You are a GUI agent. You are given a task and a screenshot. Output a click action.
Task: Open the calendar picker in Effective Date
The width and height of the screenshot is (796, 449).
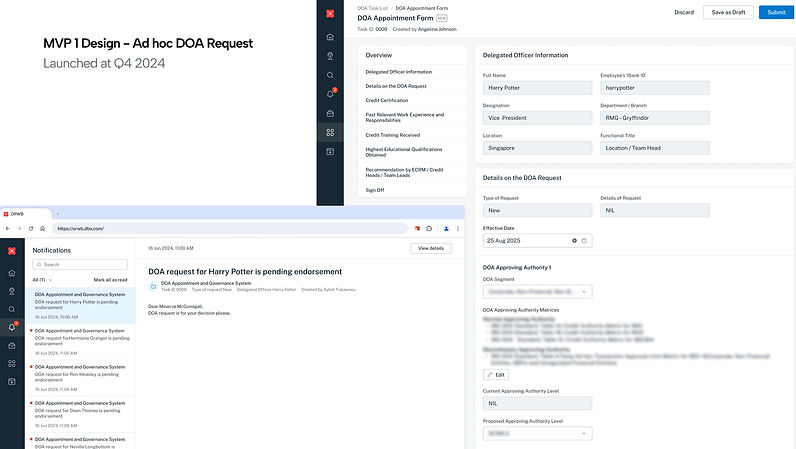584,241
